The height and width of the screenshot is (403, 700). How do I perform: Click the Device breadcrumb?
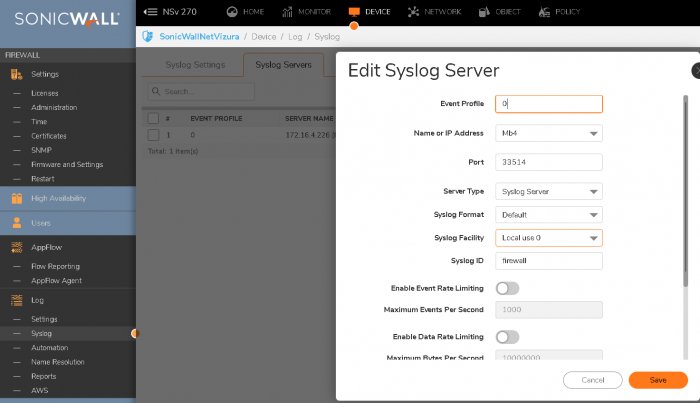[263, 37]
